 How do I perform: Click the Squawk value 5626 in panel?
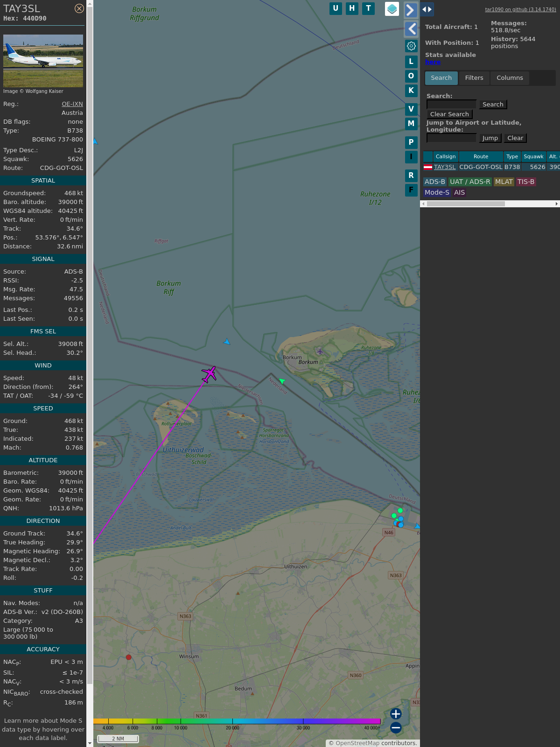point(75,159)
